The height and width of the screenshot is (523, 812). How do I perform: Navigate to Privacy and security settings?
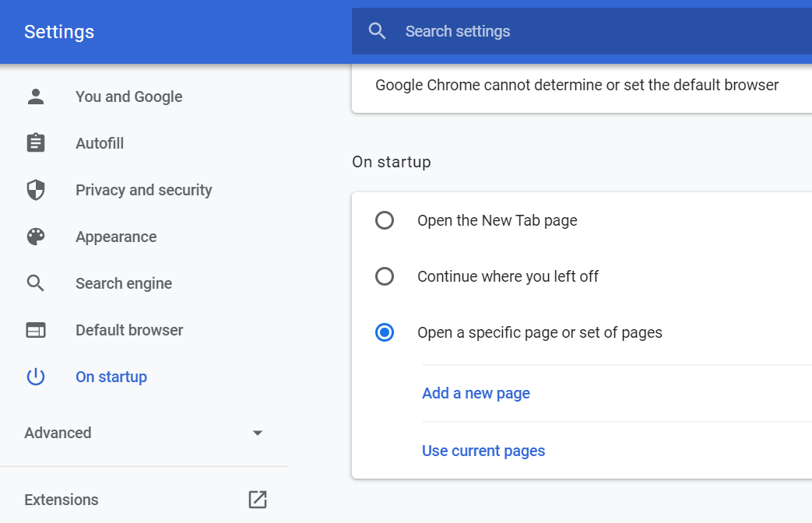pyautogui.click(x=143, y=189)
